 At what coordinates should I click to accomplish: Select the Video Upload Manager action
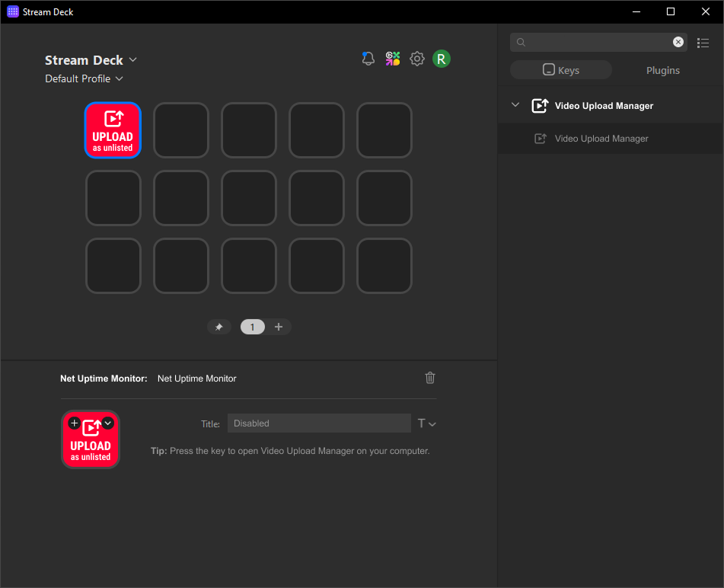611,139
